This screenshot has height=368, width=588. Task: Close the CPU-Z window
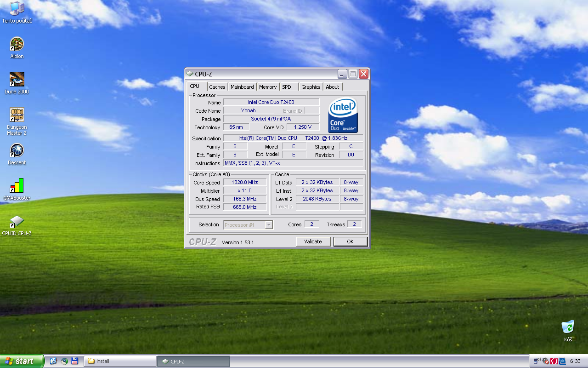click(x=364, y=74)
